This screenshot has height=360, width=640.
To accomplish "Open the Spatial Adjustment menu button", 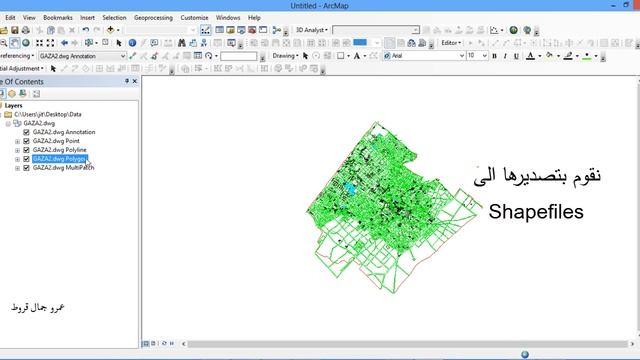I will tap(22, 69).
